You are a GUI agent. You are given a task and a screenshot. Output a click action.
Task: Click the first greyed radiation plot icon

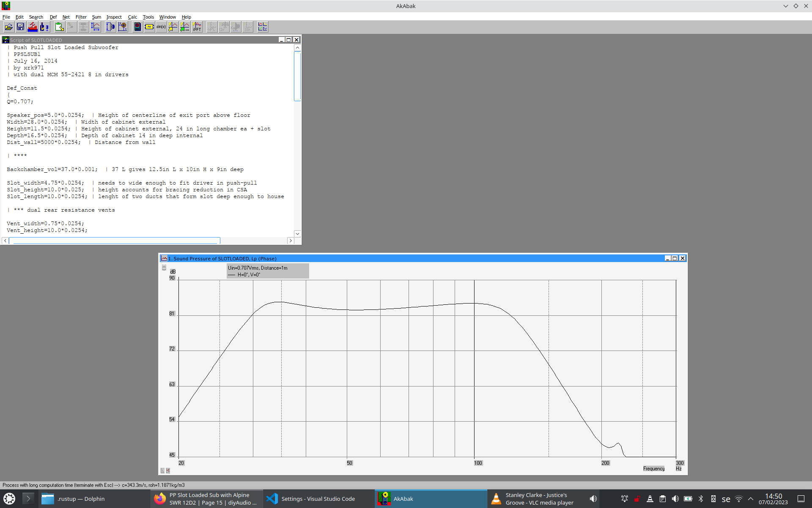[212, 27]
